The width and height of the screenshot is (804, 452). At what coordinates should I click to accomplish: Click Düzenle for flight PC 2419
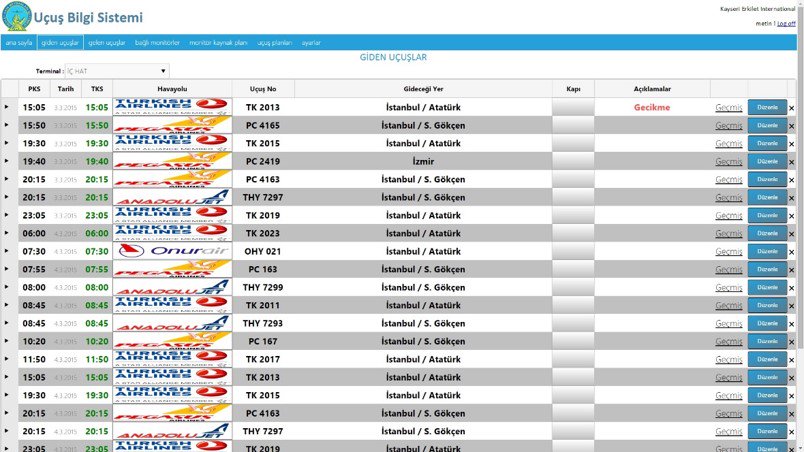(767, 161)
